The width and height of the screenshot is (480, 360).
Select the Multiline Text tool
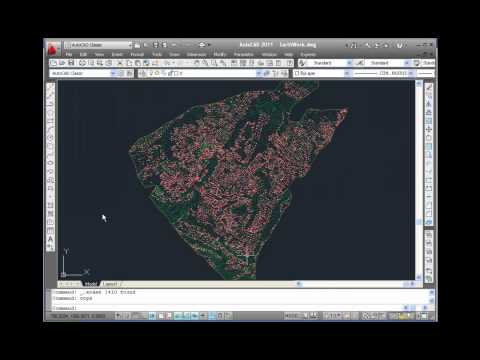click(x=50, y=239)
